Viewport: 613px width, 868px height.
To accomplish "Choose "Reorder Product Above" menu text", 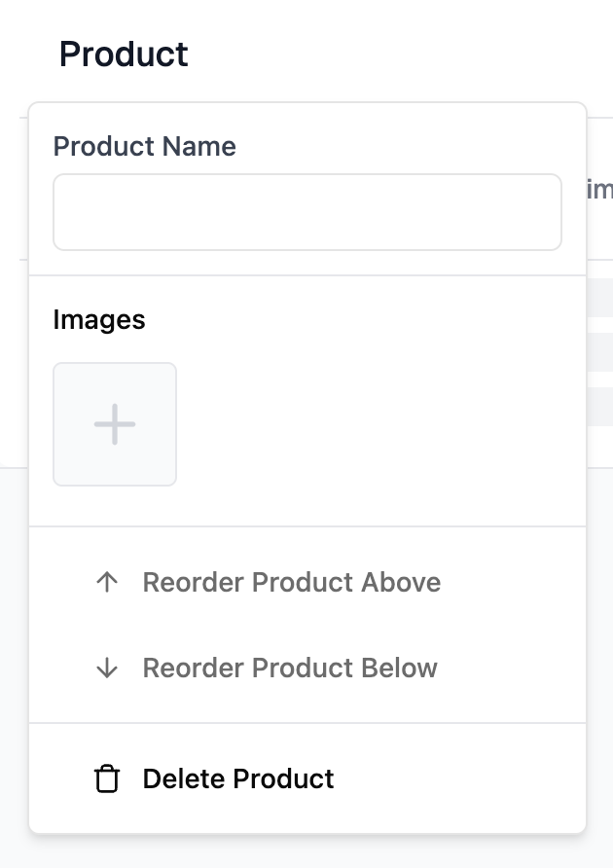I will (x=291, y=582).
